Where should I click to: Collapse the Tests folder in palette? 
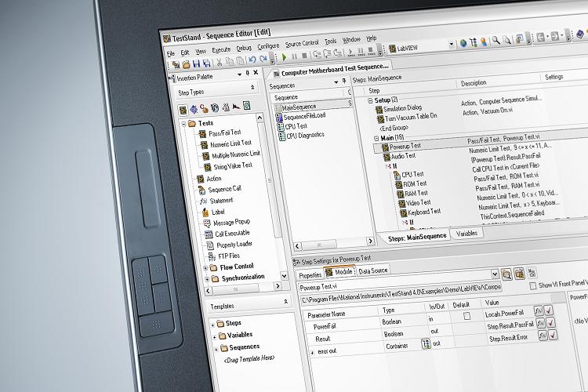(184, 123)
